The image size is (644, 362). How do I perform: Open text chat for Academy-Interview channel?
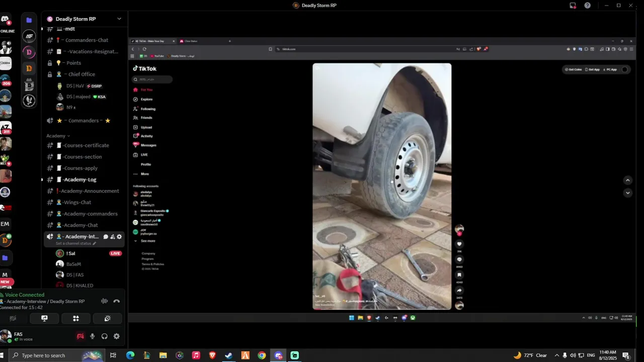click(x=106, y=237)
